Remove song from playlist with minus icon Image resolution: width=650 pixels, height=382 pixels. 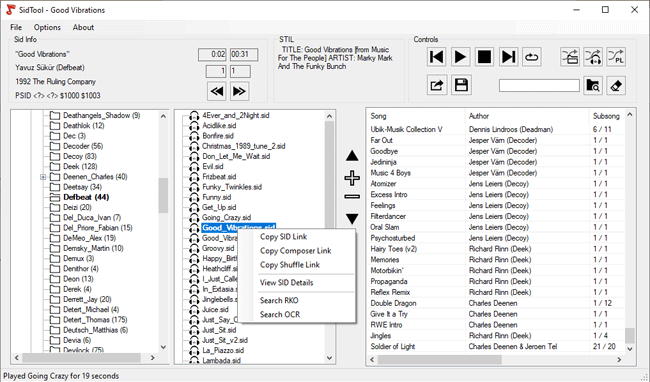352,196
